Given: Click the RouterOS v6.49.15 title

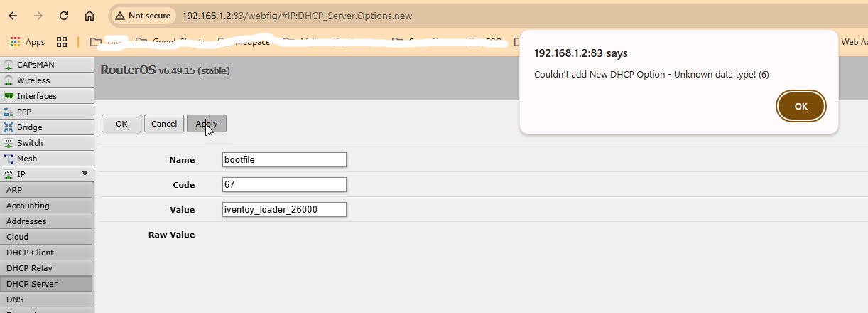Looking at the screenshot, I should pos(165,70).
